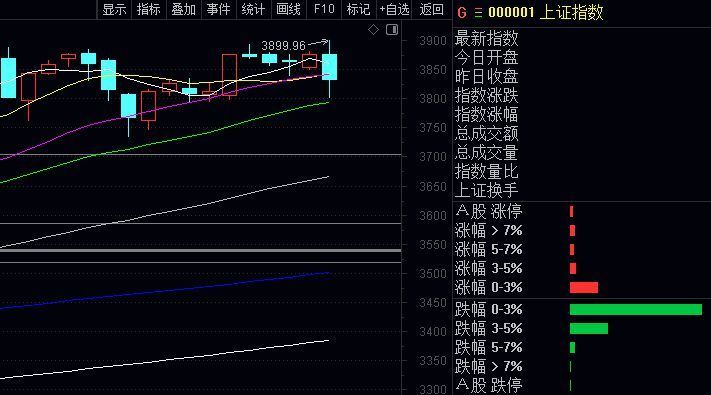The image size is (711, 395).
Task: Open the 指标 menu
Action: click(x=149, y=9)
